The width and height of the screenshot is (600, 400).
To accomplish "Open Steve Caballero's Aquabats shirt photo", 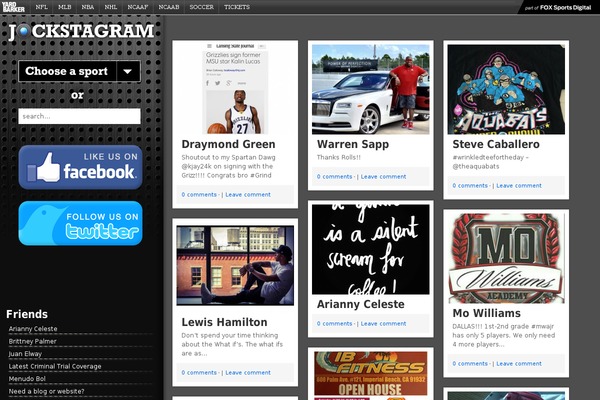I will pos(506,89).
